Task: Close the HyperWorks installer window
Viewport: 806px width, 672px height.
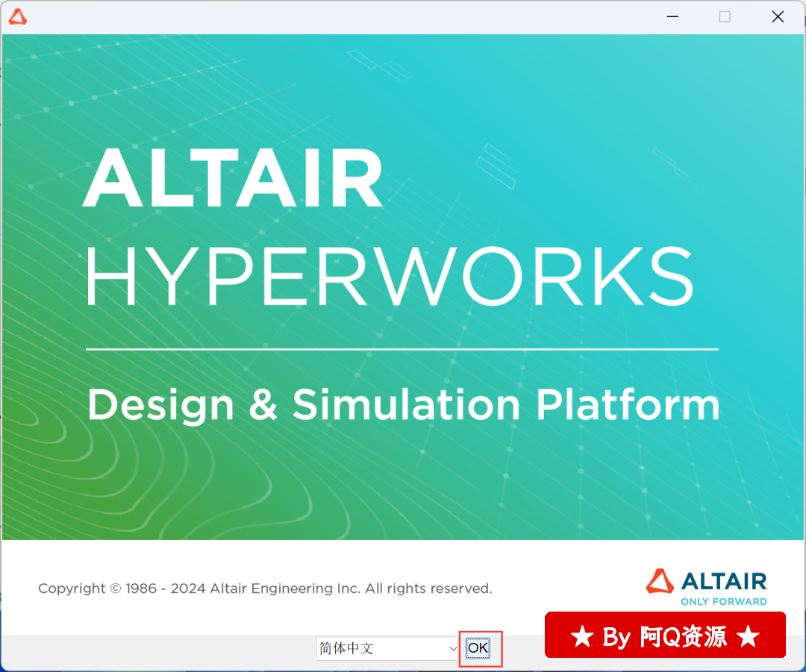Action: tap(778, 17)
